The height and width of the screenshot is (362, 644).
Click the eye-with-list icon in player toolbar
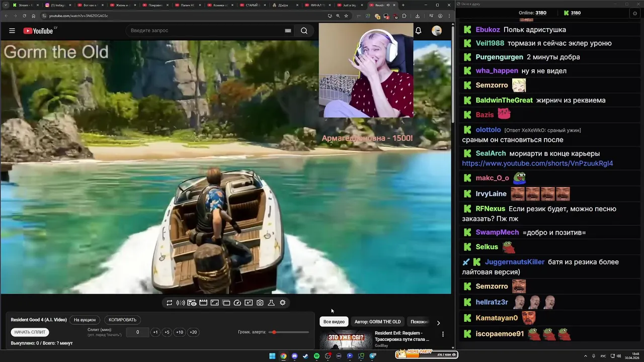click(192, 303)
